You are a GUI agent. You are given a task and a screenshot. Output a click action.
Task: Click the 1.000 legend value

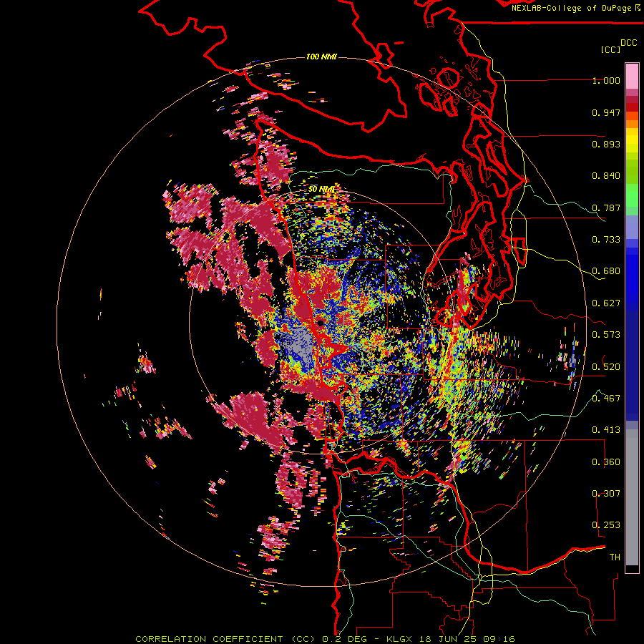606,80
